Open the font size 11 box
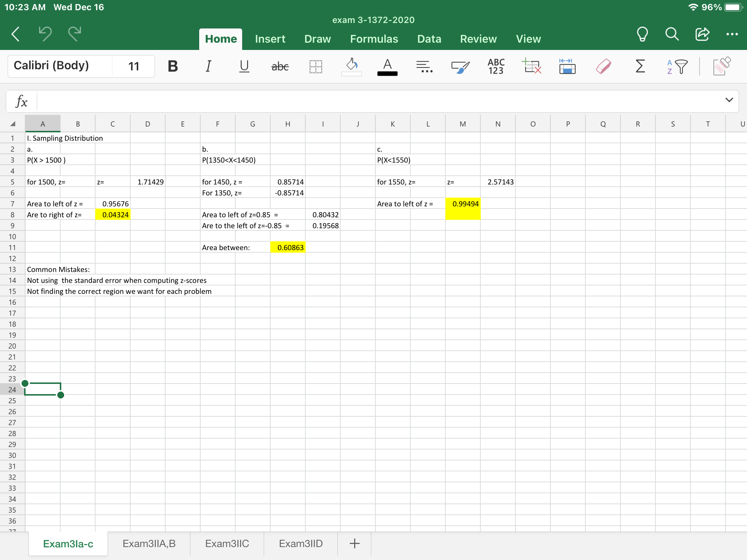Viewport: 747px width, 560px height. 134,66
